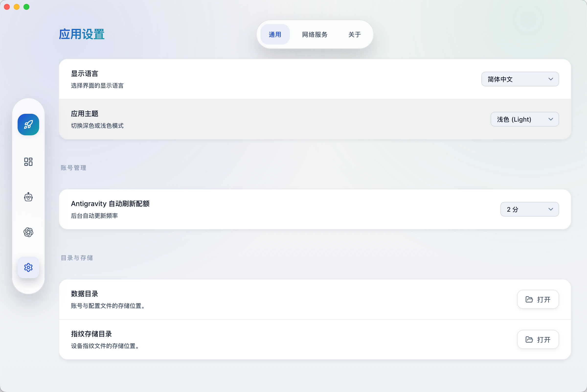Click the Antigravity 自动刷新配额 label
This screenshot has height=392, width=587.
110,204
